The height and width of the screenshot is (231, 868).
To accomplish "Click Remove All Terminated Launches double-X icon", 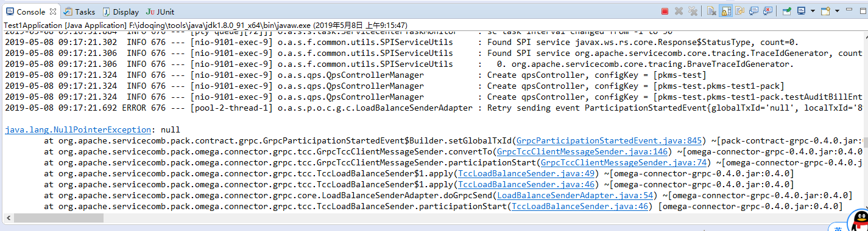I will [x=693, y=11].
